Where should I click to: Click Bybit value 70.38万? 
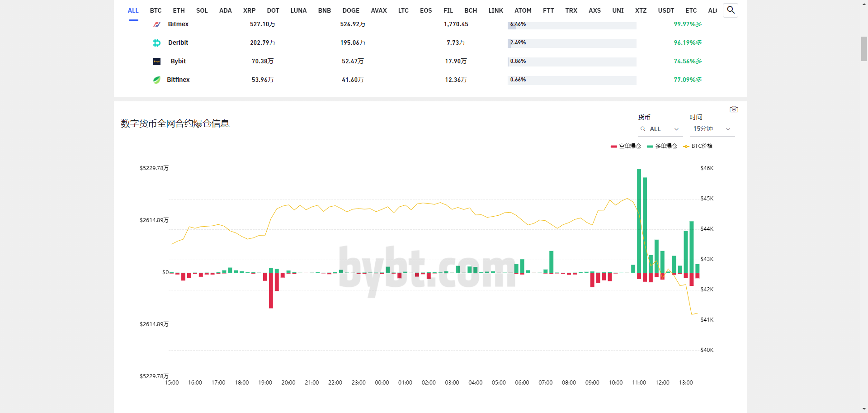(262, 61)
